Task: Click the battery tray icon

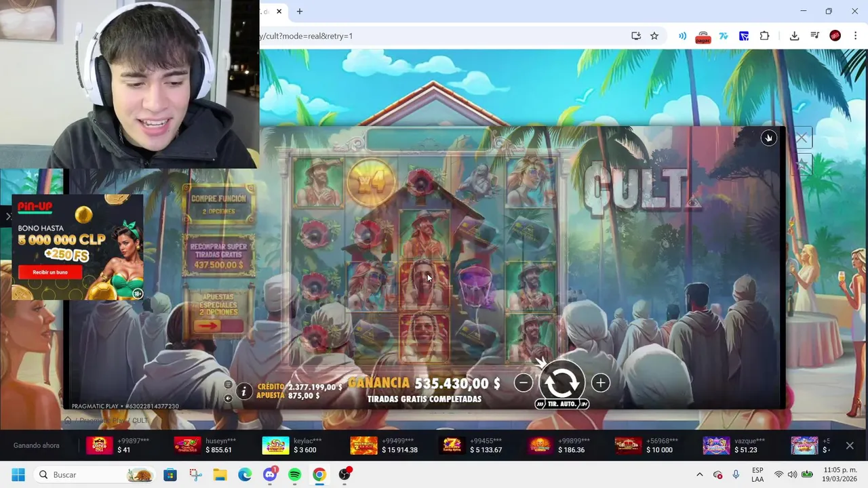Action: point(807,474)
